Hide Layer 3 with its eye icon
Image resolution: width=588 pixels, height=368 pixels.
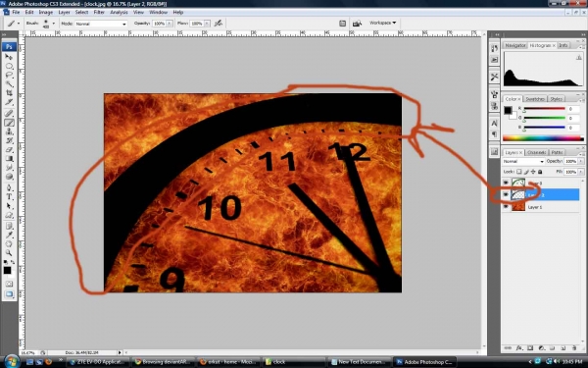click(x=506, y=183)
